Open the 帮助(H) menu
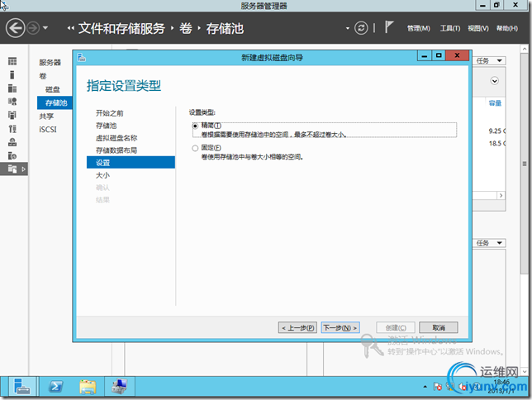This screenshot has width=532, height=400. pos(507,29)
